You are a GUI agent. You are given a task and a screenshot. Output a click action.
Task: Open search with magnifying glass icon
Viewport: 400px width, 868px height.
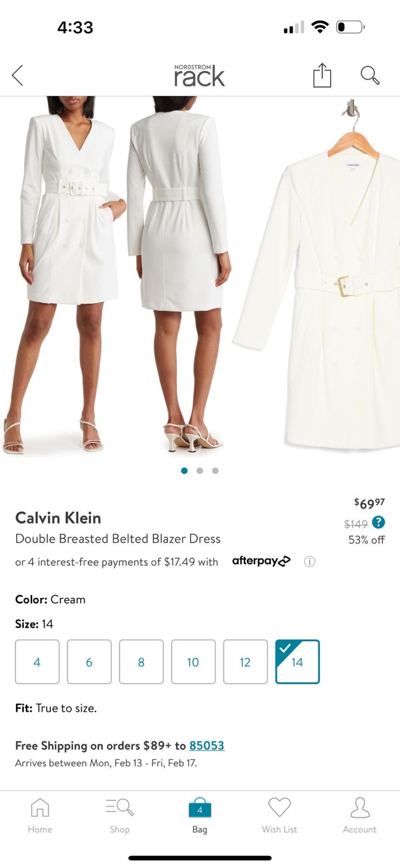click(370, 75)
